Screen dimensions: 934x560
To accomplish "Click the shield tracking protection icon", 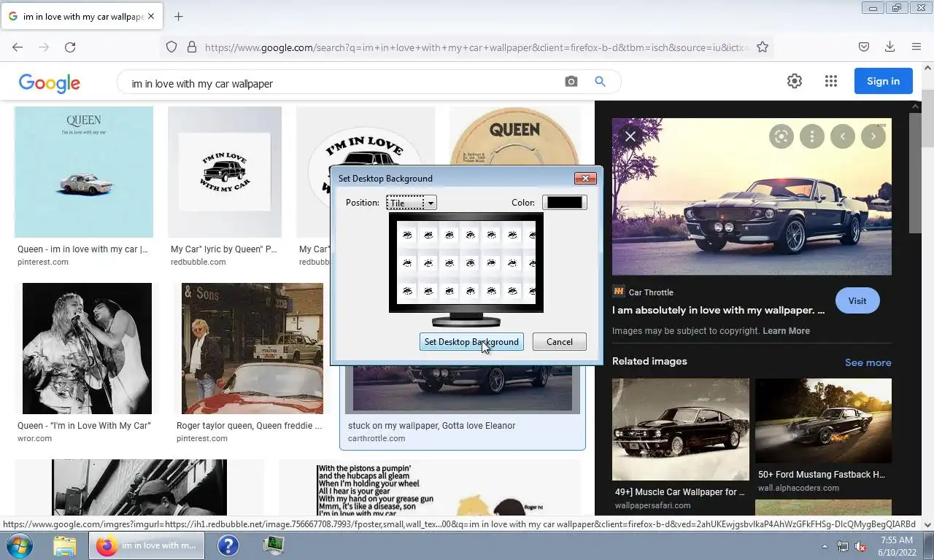I will 171,47.
